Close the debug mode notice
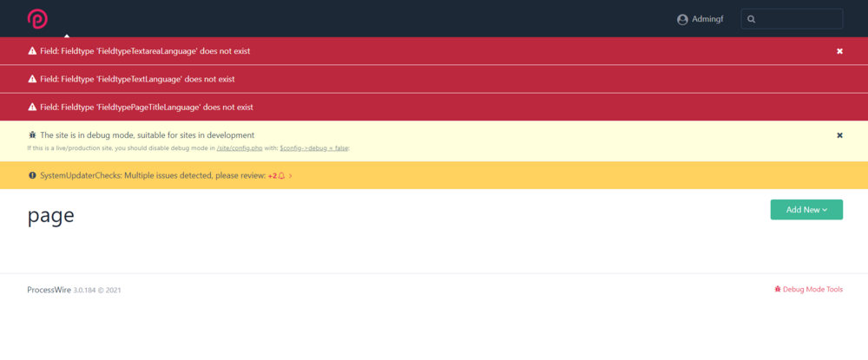 click(839, 135)
